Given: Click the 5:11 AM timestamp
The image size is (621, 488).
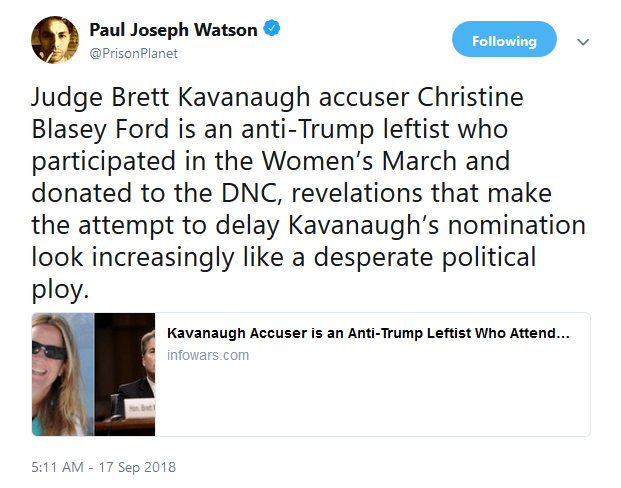Looking at the screenshot, I should [x=60, y=466].
